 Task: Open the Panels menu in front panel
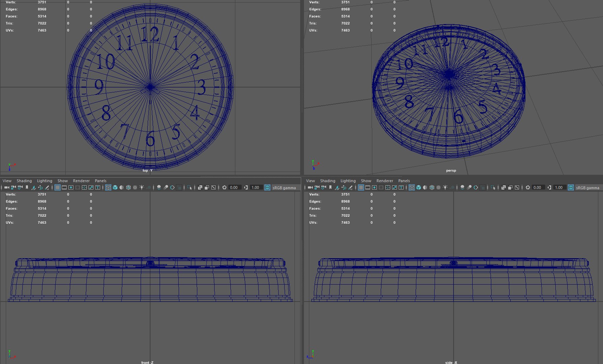point(100,181)
